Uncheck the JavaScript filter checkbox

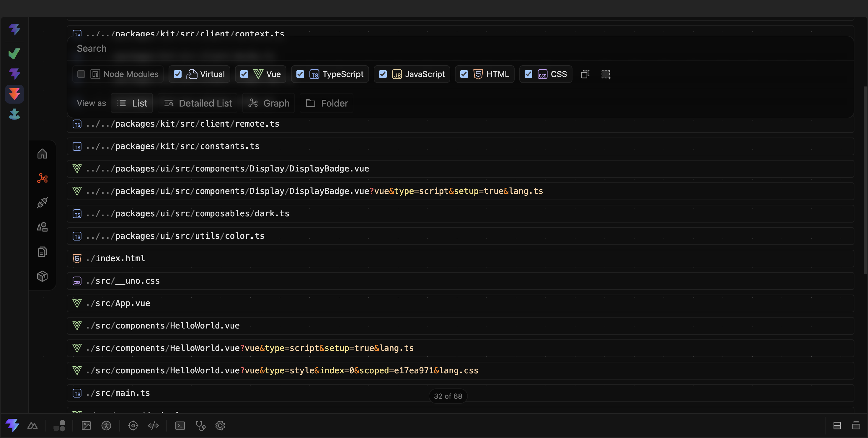tap(383, 74)
